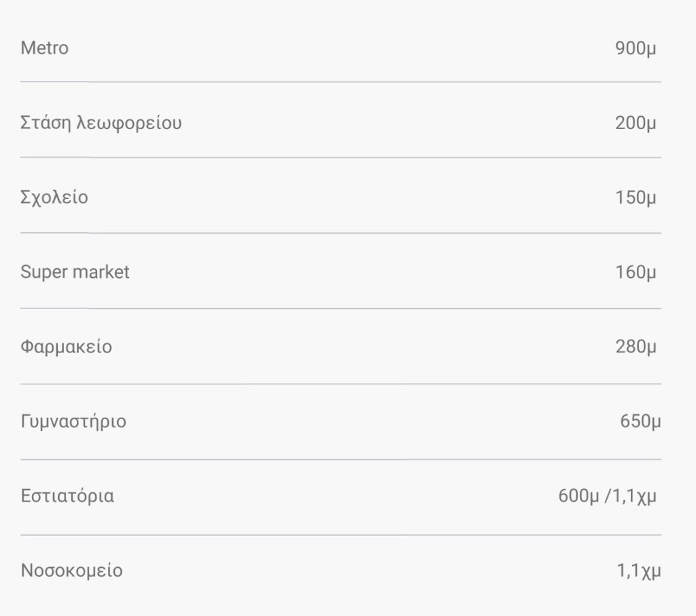Viewport: 696px width, 616px height.
Task: Tap the 650μ gym distance value
Action: tap(640, 422)
